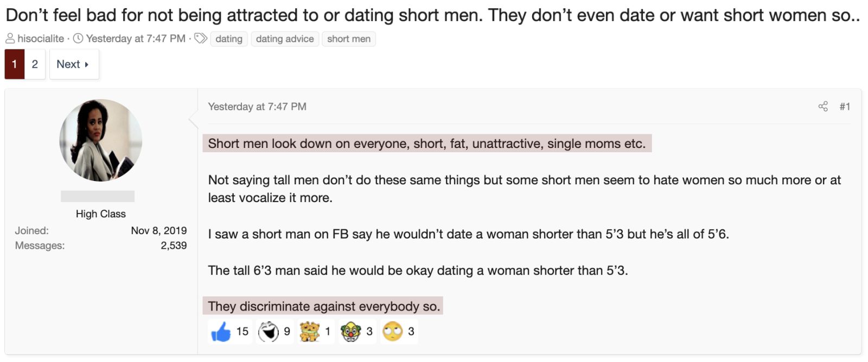Open the 'dating' tag
Viewport: 868px width, 362px height.
(x=229, y=39)
